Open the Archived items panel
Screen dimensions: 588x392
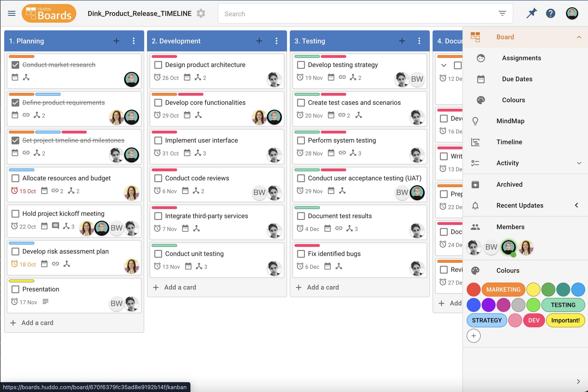click(x=509, y=184)
